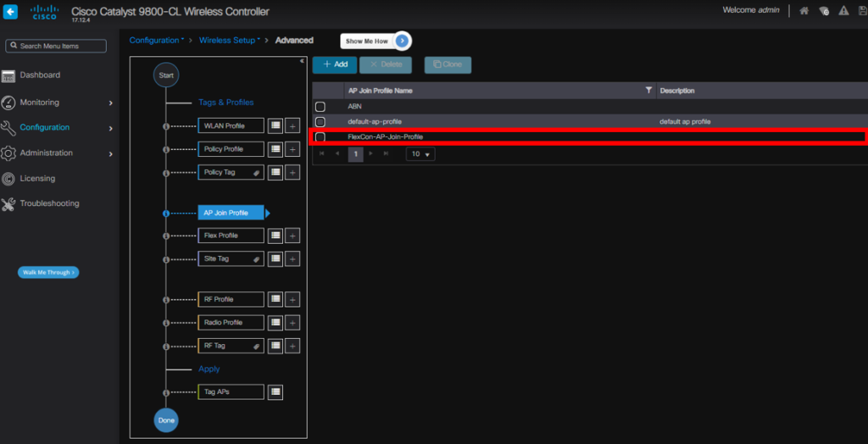Click the Done circle in wizard
This screenshot has width=868, height=444.
[x=166, y=420]
